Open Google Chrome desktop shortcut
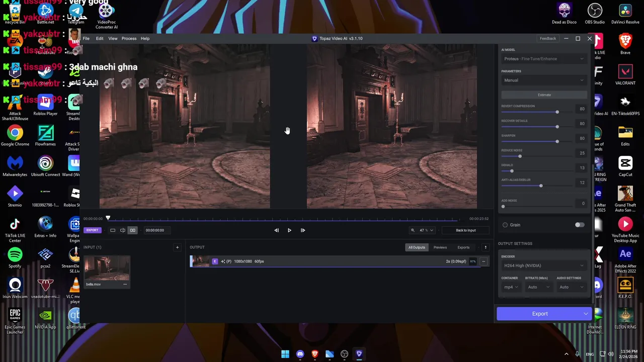Image resolution: width=644 pixels, height=362 pixels. (x=15, y=136)
